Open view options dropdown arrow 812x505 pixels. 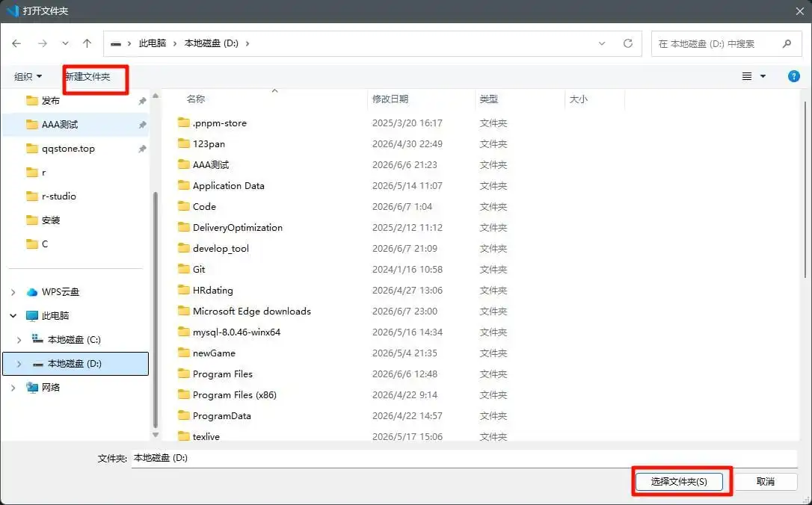click(x=763, y=77)
